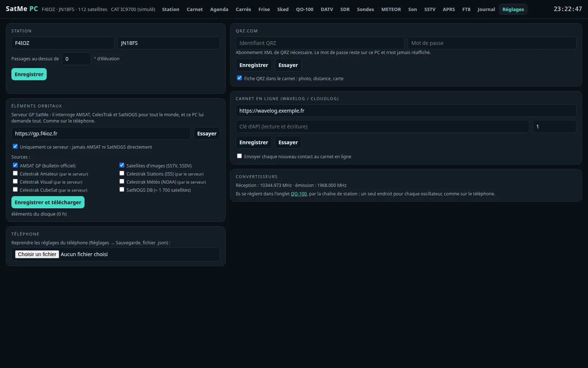Viewport: 588px width, 368px height.
Task: Click the SatMe PC logo title
Action: [x=22, y=9]
